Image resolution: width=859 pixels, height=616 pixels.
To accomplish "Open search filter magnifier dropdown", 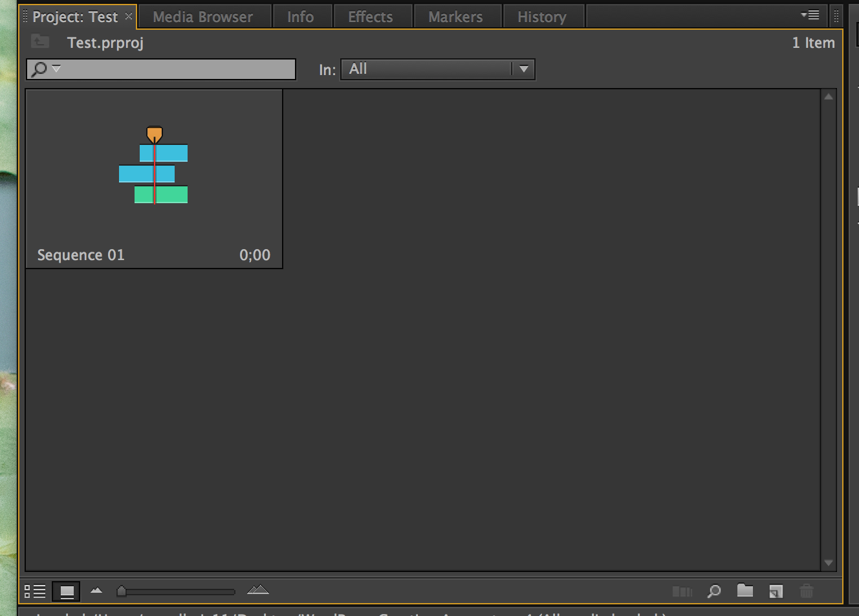I will [x=45, y=69].
